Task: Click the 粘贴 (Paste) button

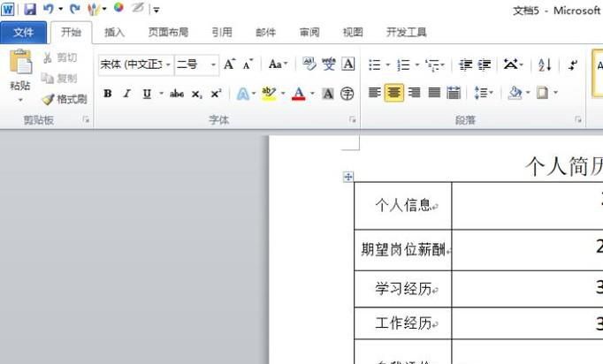Action: [20, 70]
